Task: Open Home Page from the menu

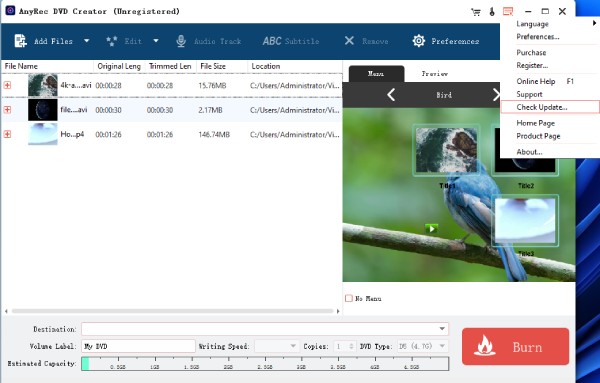Action: [549, 123]
